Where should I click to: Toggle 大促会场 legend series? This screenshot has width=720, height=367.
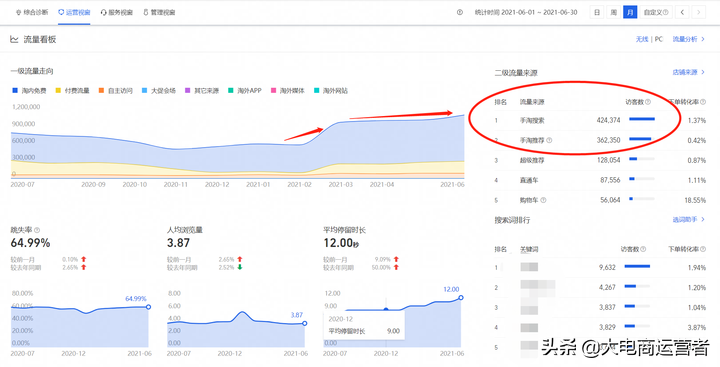[x=159, y=91]
